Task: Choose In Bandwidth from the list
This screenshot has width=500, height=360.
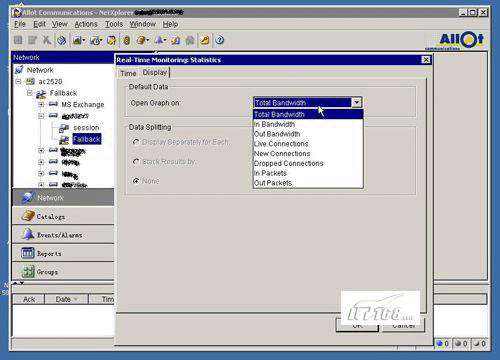Action: coord(308,124)
